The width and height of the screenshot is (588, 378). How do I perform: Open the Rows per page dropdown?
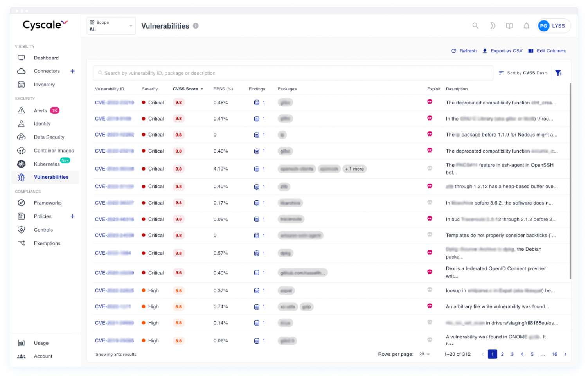(x=424, y=354)
